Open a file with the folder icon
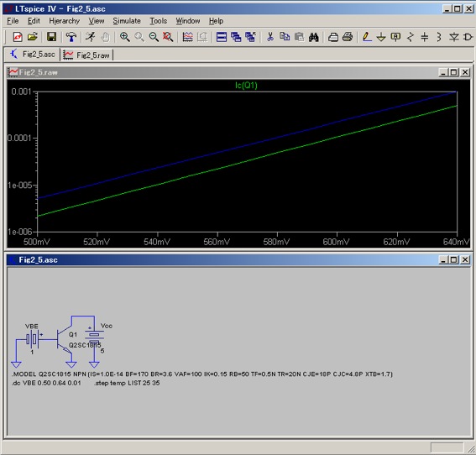This screenshot has height=455, width=476. click(33, 37)
